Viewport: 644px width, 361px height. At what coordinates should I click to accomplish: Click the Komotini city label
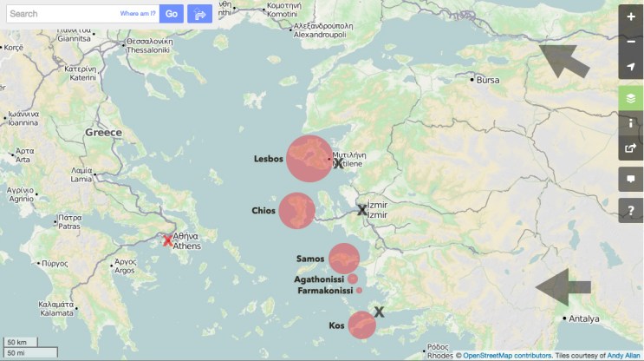point(283,10)
